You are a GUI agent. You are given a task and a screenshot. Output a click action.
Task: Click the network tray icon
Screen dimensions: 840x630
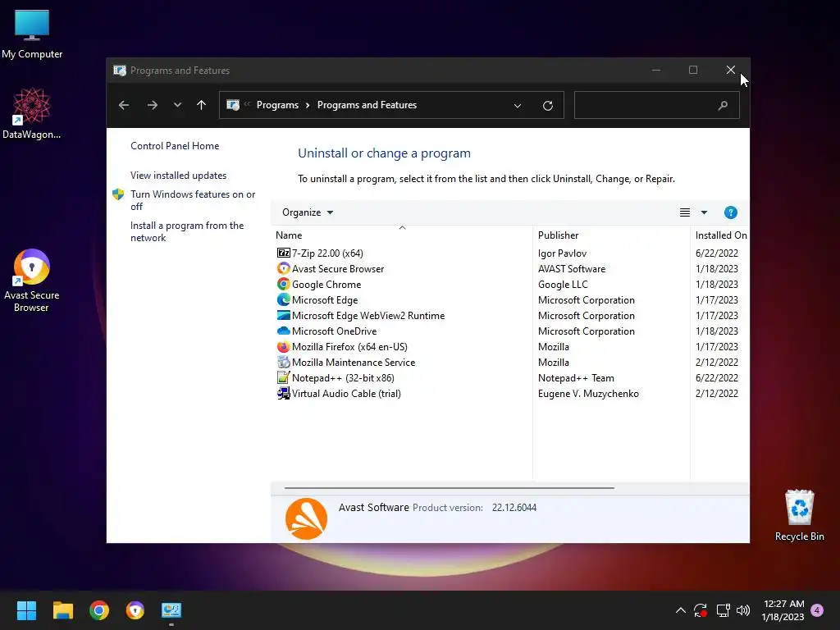click(723, 610)
